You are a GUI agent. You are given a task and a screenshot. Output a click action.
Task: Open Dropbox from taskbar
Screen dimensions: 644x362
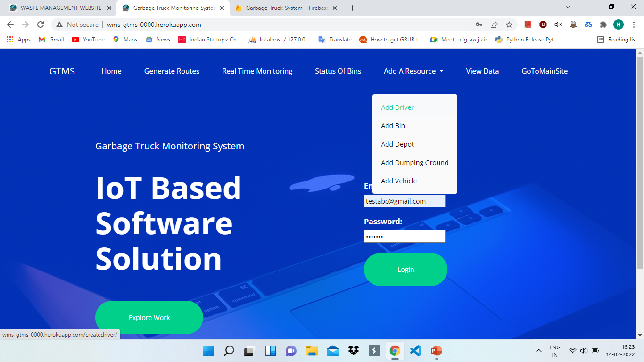click(x=353, y=351)
